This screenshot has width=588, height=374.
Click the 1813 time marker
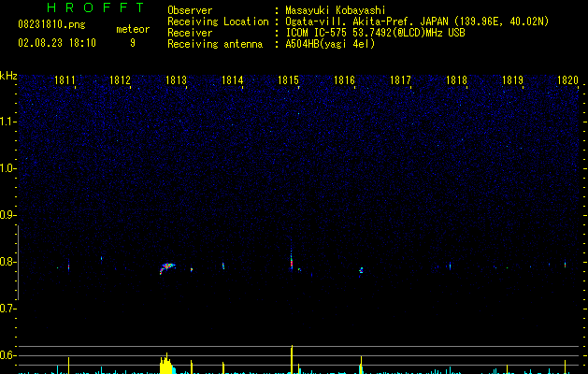tap(177, 80)
